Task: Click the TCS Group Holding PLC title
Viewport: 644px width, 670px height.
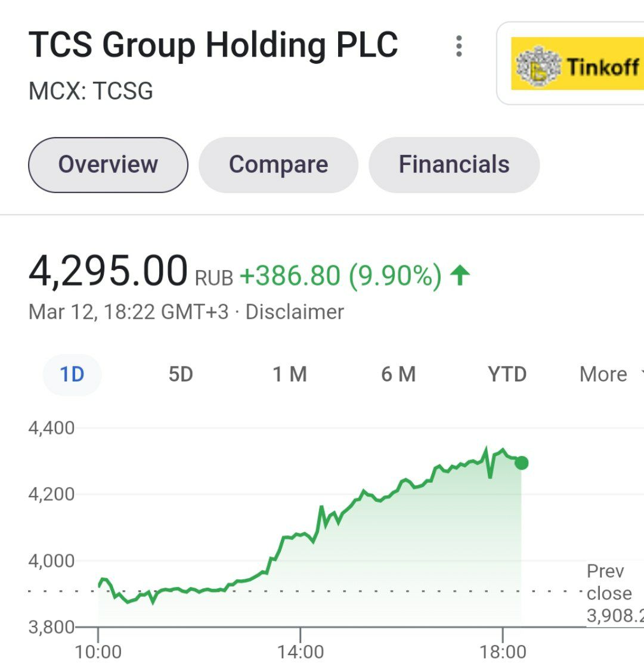Action: 213,44
